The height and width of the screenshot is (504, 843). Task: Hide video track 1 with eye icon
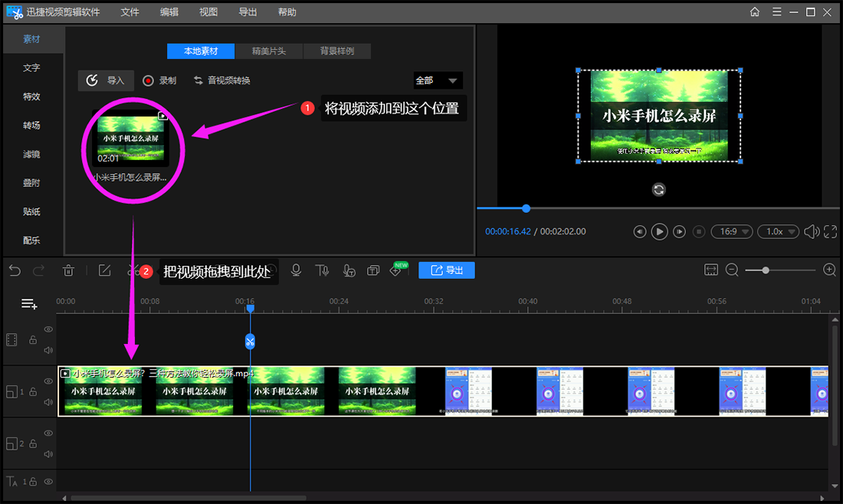[x=48, y=381]
